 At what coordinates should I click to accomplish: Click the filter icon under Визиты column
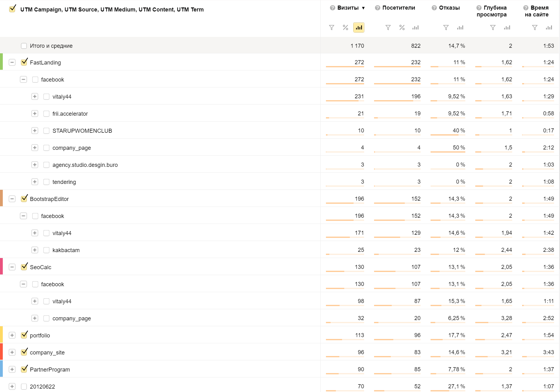tap(332, 28)
